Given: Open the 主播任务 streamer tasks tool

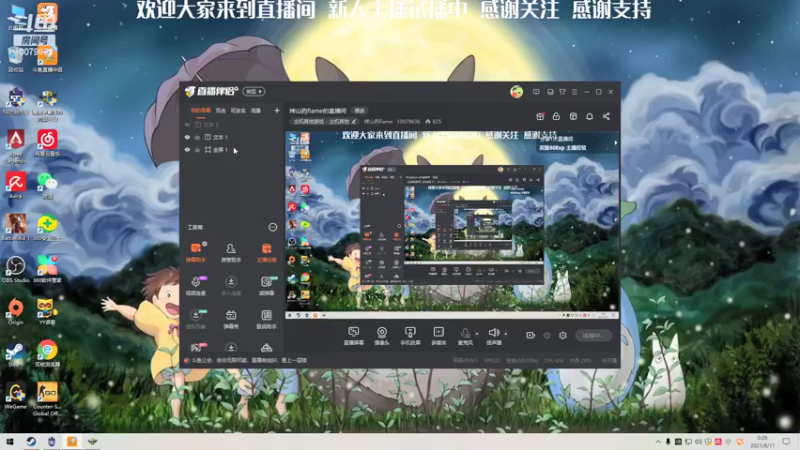Looking at the screenshot, I should tap(266, 252).
